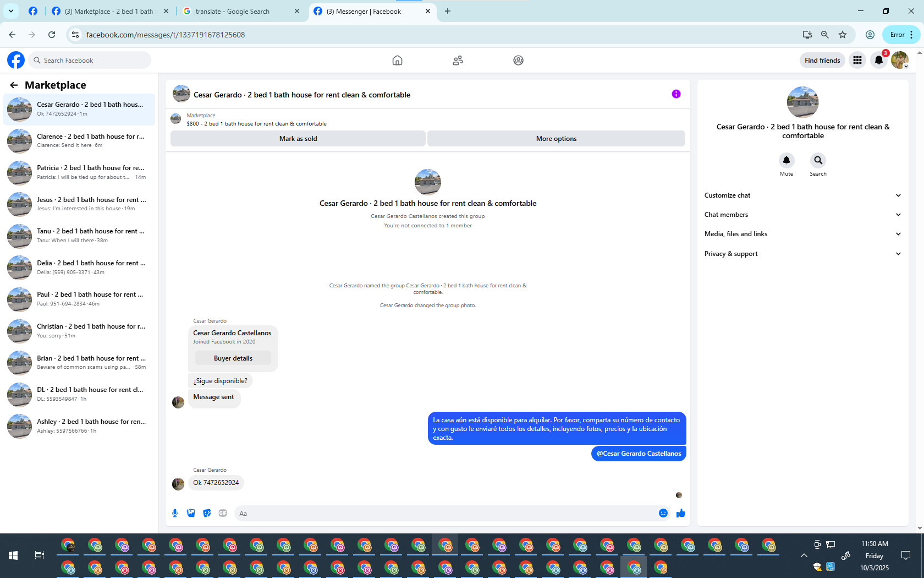The height and width of the screenshot is (578, 924).
Task: Open the Friends icon in top navigation
Action: (458, 61)
